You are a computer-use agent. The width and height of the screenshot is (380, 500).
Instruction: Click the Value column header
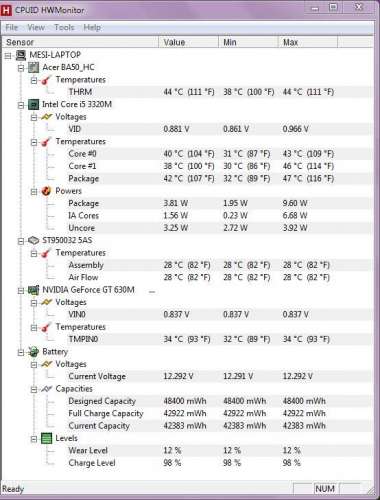click(x=188, y=42)
